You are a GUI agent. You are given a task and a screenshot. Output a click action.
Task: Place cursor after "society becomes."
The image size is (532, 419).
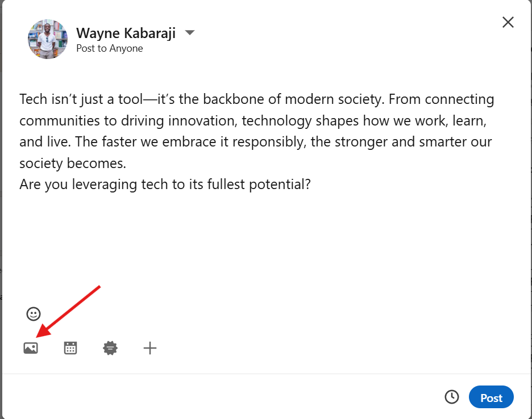126,164
